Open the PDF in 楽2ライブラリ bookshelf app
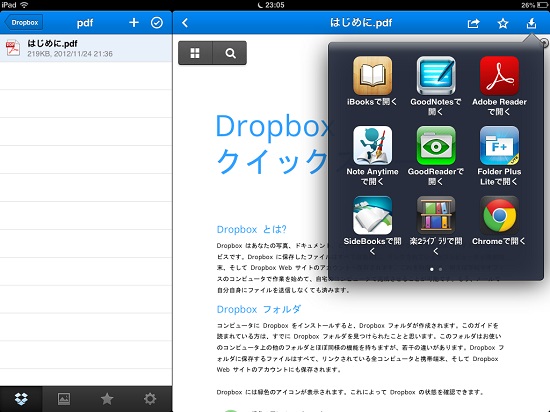550x412 pixels. (x=436, y=215)
